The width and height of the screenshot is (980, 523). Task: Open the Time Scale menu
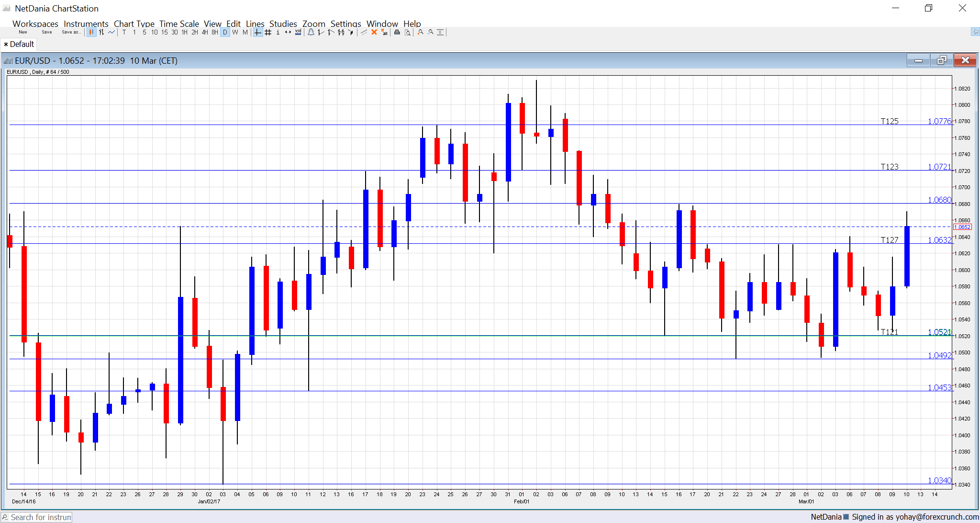(x=179, y=23)
